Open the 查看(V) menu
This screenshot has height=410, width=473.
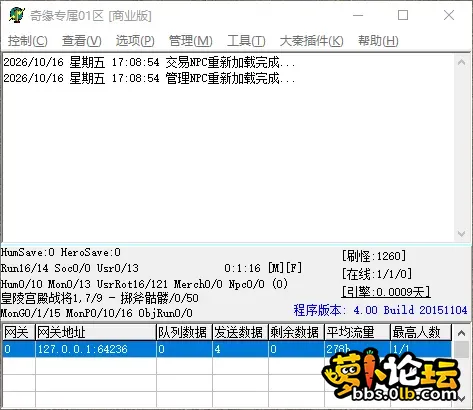[x=82, y=41]
